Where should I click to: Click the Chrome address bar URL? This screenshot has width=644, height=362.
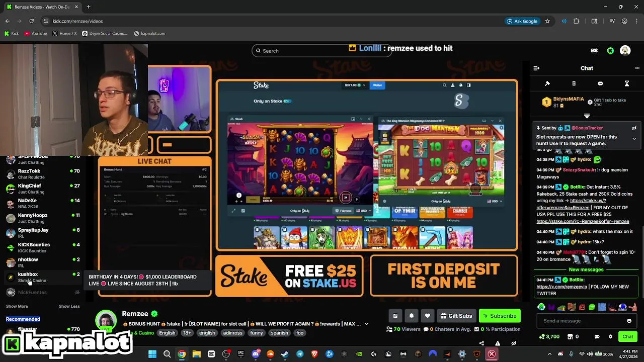click(x=77, y=21)
